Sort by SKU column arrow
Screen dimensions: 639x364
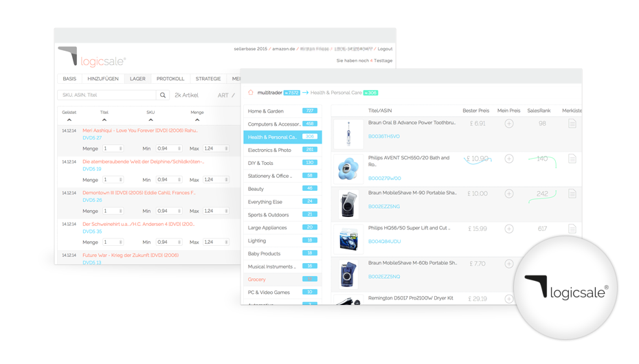tap(150, 120)
